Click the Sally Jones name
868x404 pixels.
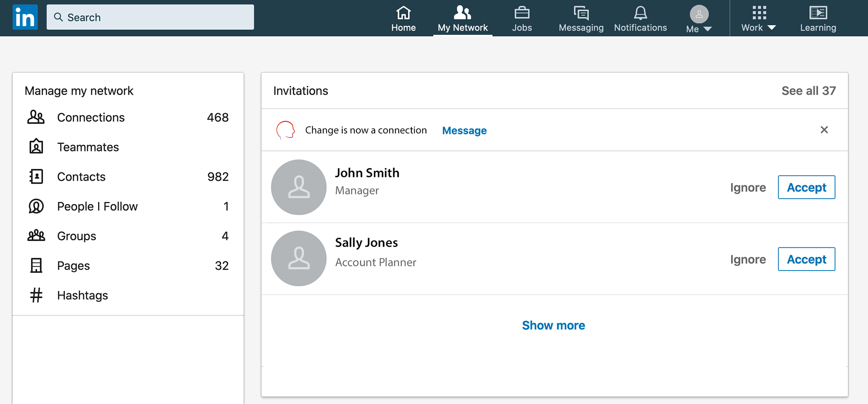tap(366, 243)
